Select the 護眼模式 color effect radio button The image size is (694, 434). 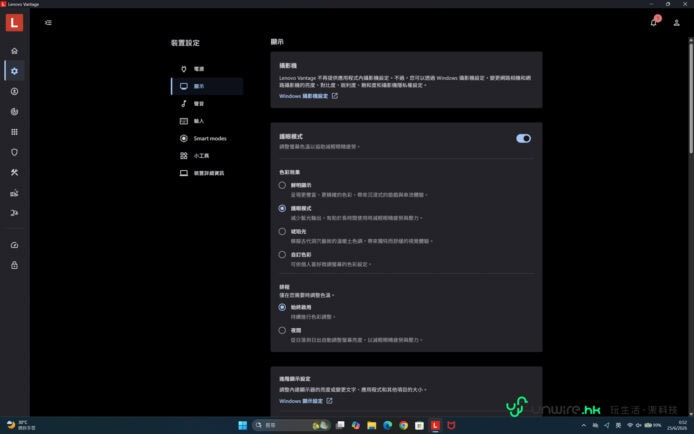(x=282, y=208)
